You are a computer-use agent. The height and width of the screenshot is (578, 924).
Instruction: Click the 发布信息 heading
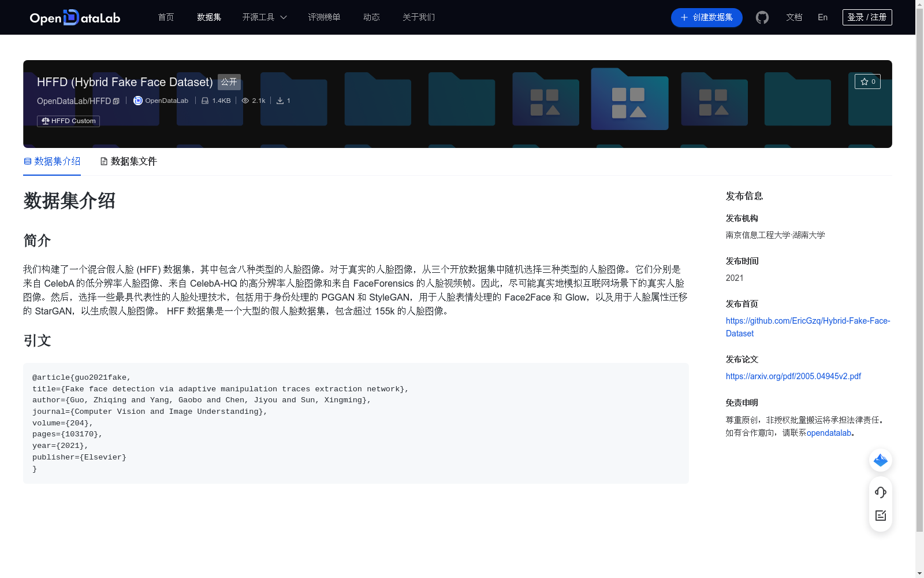(x=744, y=196)
